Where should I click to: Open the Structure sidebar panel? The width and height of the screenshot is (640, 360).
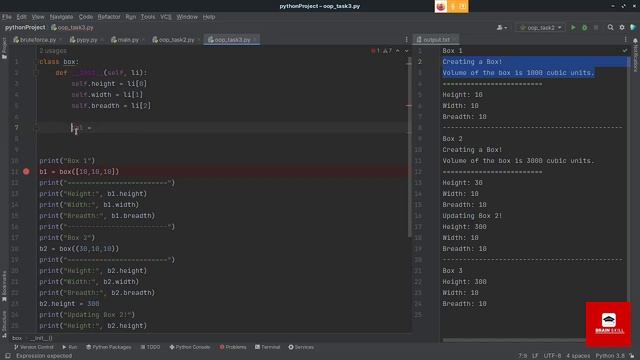[4, 324]
